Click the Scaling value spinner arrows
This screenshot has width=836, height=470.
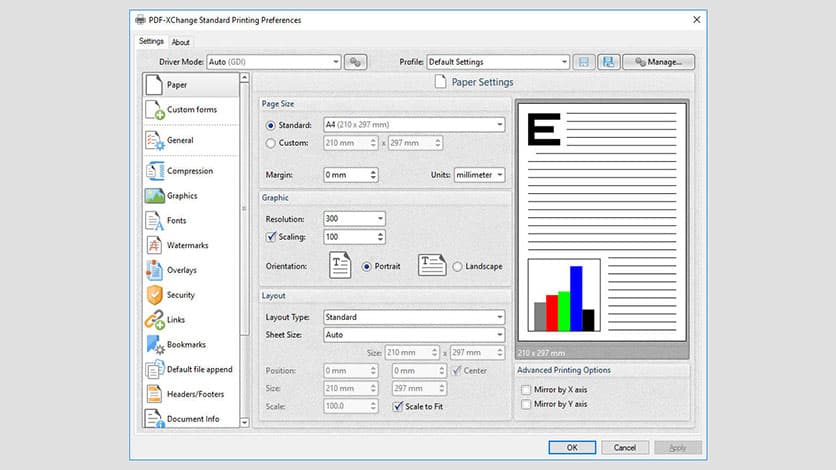(x=380, y=237)
